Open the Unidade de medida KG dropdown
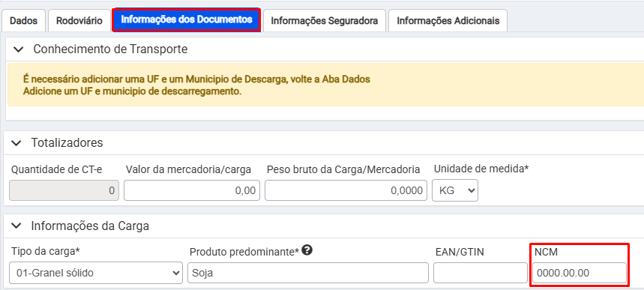The width and height of the screenshot is (644, 290). point(455,190)
